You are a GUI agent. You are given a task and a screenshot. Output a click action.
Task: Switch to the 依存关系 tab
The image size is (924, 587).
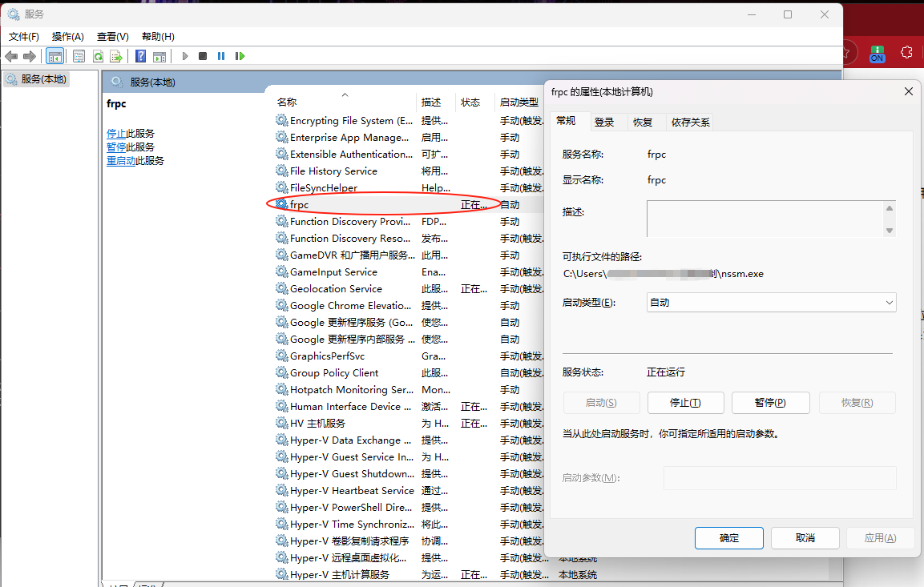690,122
